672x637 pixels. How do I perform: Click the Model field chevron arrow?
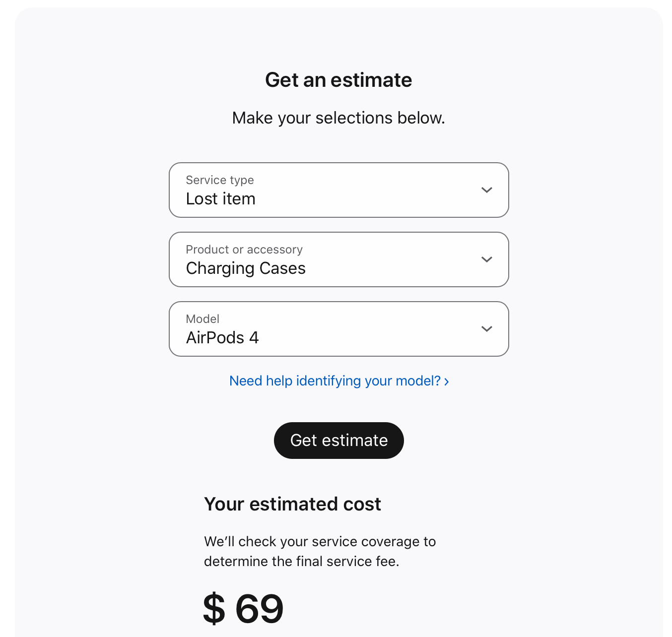(486, 329)
